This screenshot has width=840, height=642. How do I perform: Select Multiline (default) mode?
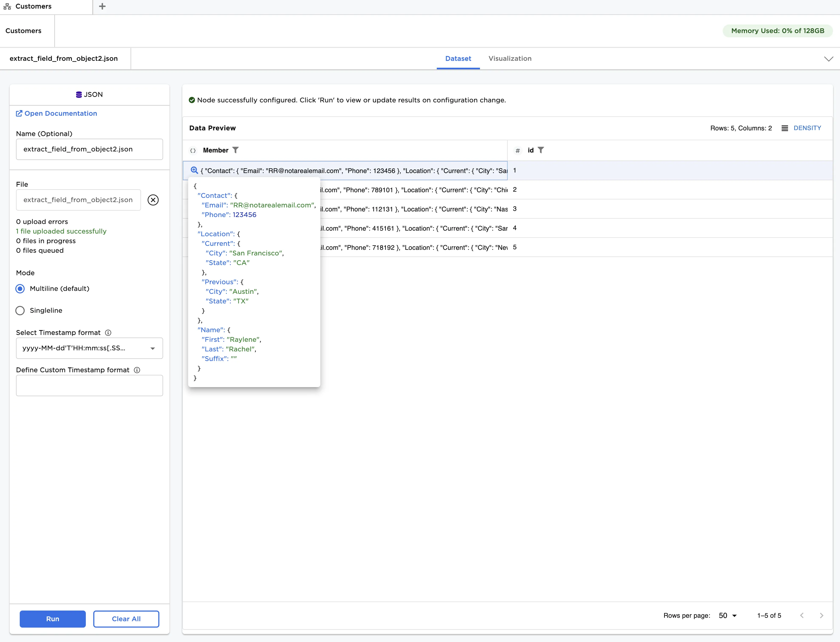click(x=20, y=288)
